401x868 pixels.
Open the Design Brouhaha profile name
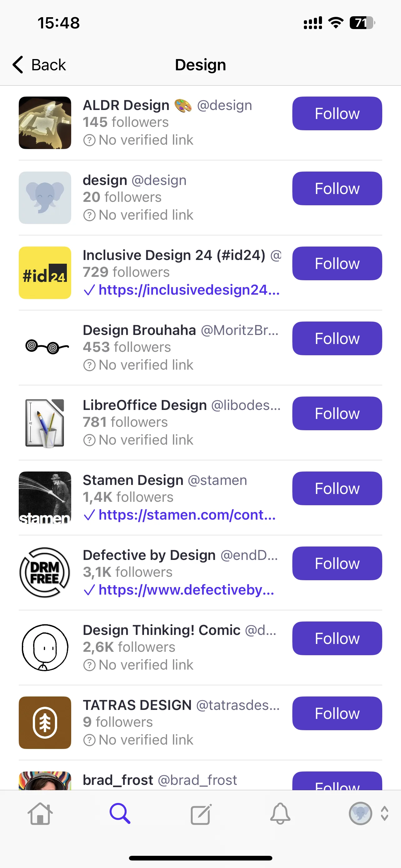pyautogui.click(x=139, y=330)
